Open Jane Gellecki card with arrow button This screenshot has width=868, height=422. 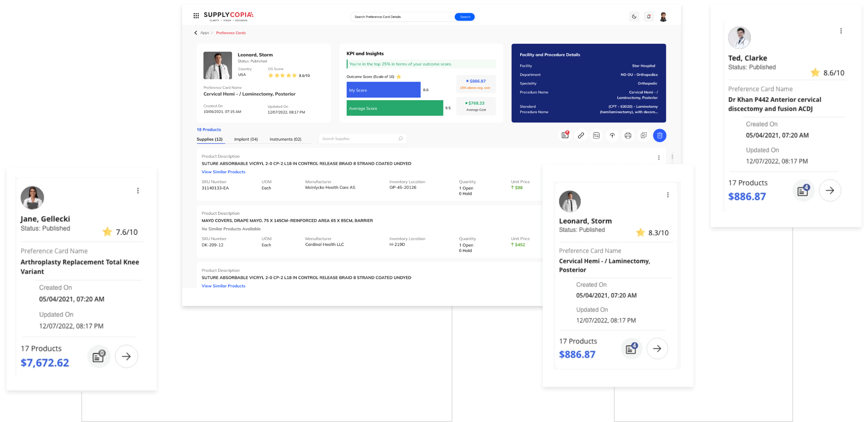click(x=126, y=357)
